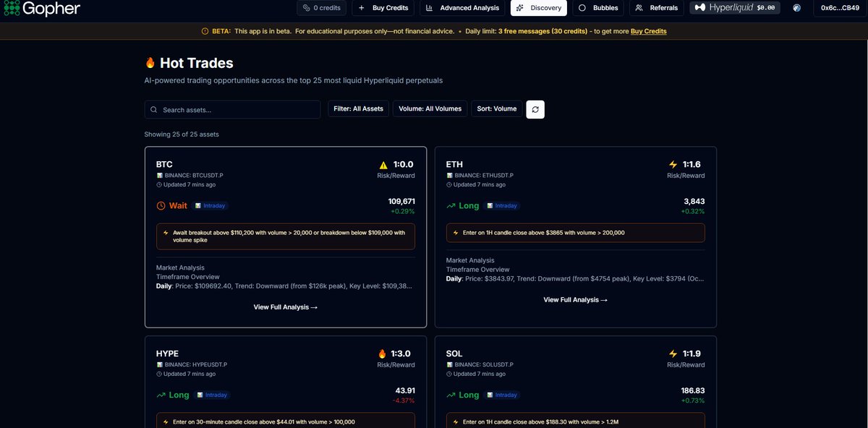The height and width of the screenshot is (428, 868).
Task: Click the clock icon by BTC Updated 7 mins ago
Action: [x=159, y=185]
